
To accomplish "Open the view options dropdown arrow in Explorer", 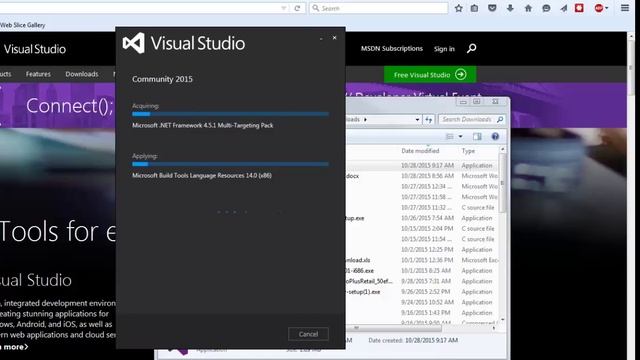I will click(460, 136).
